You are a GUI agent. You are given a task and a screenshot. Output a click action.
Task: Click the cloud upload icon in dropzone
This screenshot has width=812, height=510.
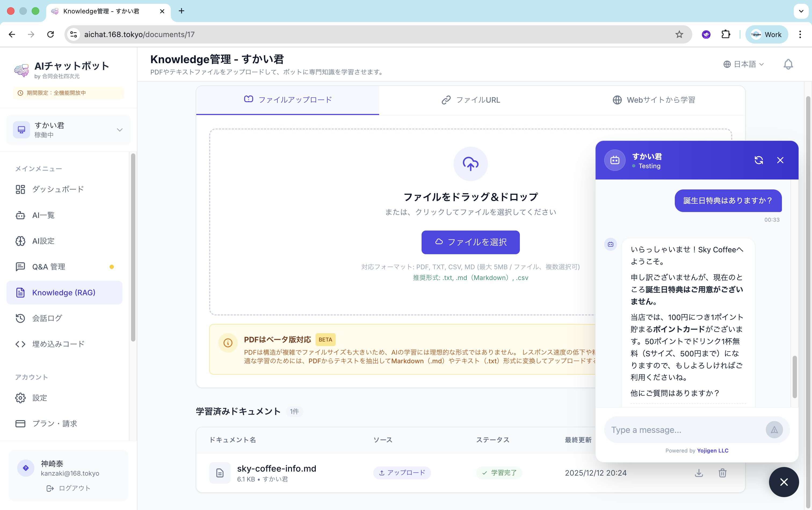pyautogui.click(x=470, y=164)
